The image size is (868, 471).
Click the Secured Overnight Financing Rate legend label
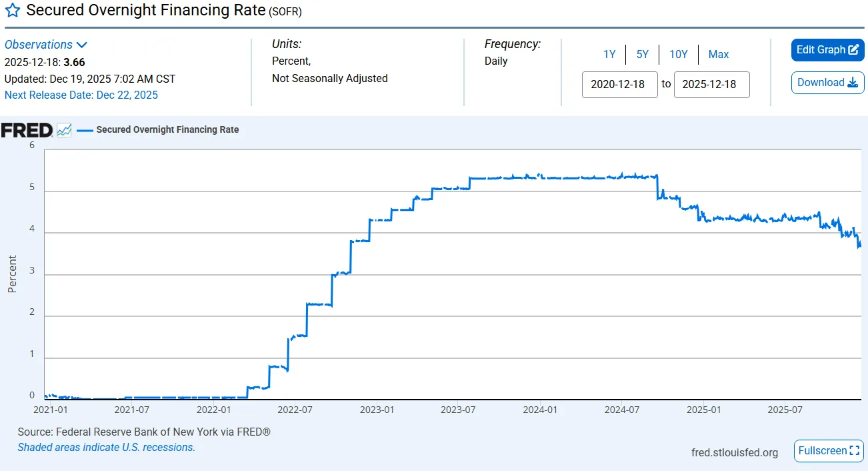tap(167, 130)
